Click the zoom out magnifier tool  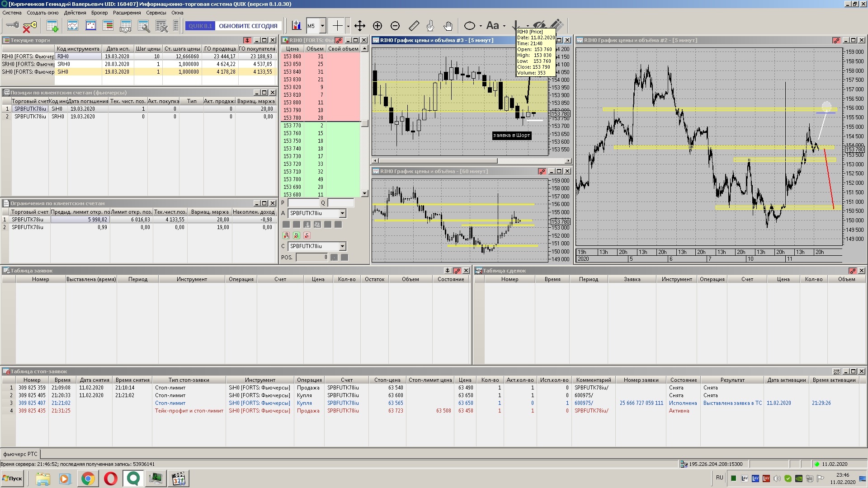[395, 26]
